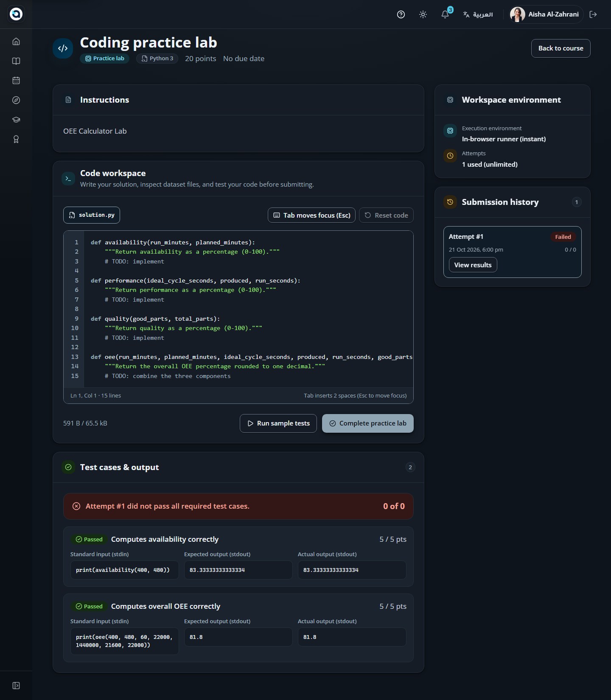Viewport: 611px width, 700px height.
Task: Click the Reset code button
Action: tap(386, 216)
